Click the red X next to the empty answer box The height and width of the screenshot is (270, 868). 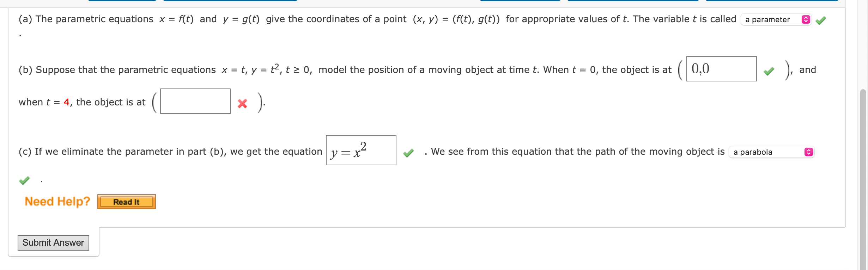pyautogui.click(x=242, y=104)
